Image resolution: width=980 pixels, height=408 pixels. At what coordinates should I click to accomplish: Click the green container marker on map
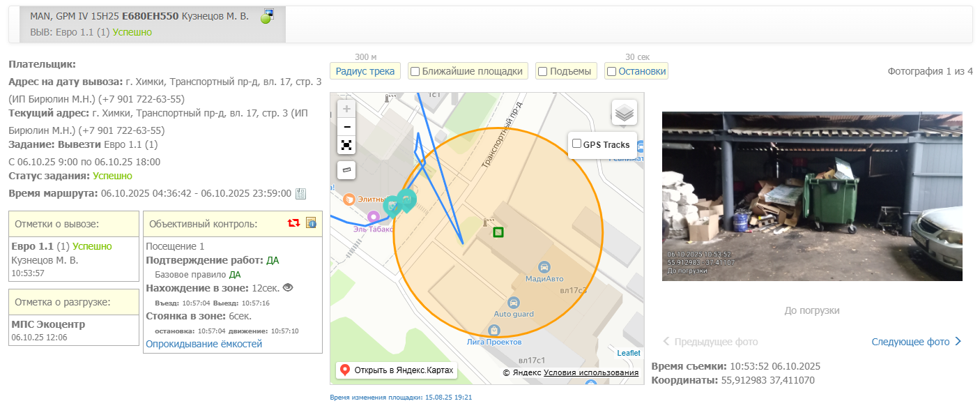tap(498, 232)
